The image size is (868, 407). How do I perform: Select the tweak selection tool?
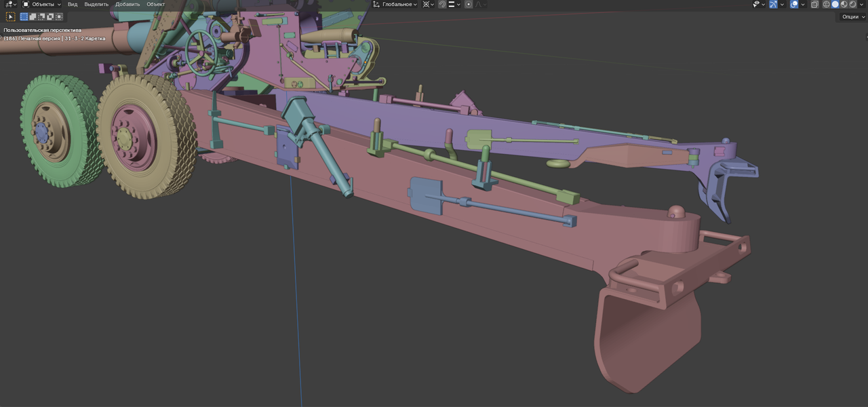[11, 16]
